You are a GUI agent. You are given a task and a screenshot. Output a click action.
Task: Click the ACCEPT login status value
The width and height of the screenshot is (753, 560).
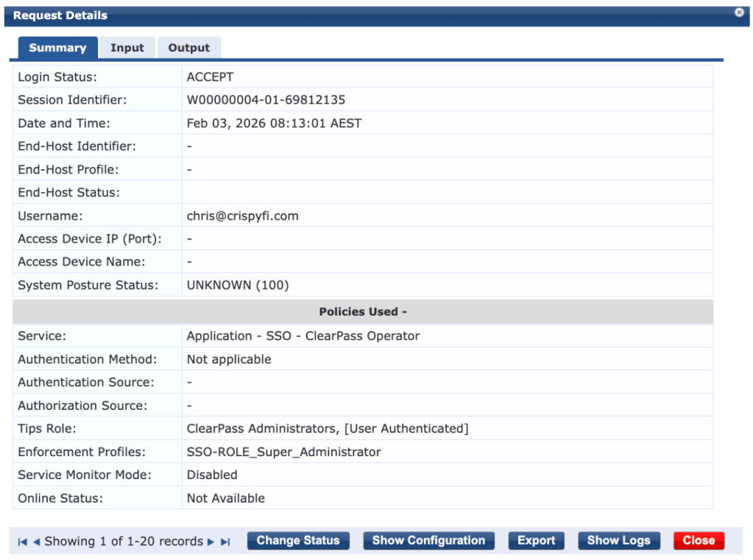(210, 77)
